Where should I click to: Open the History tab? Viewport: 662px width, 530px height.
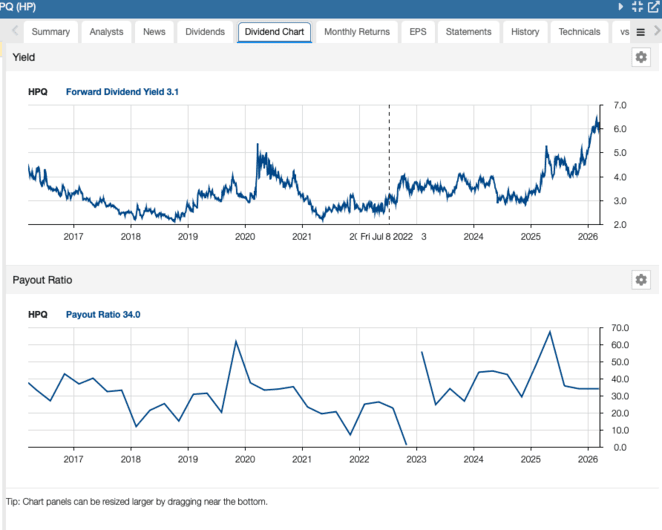[525, 32]
